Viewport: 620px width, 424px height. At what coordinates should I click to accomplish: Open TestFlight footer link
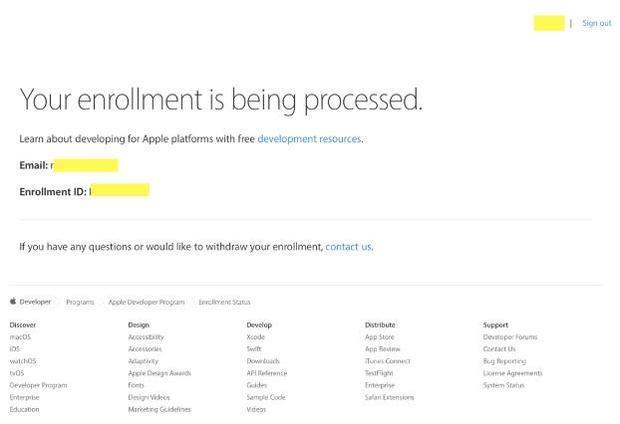coord(380,373)
